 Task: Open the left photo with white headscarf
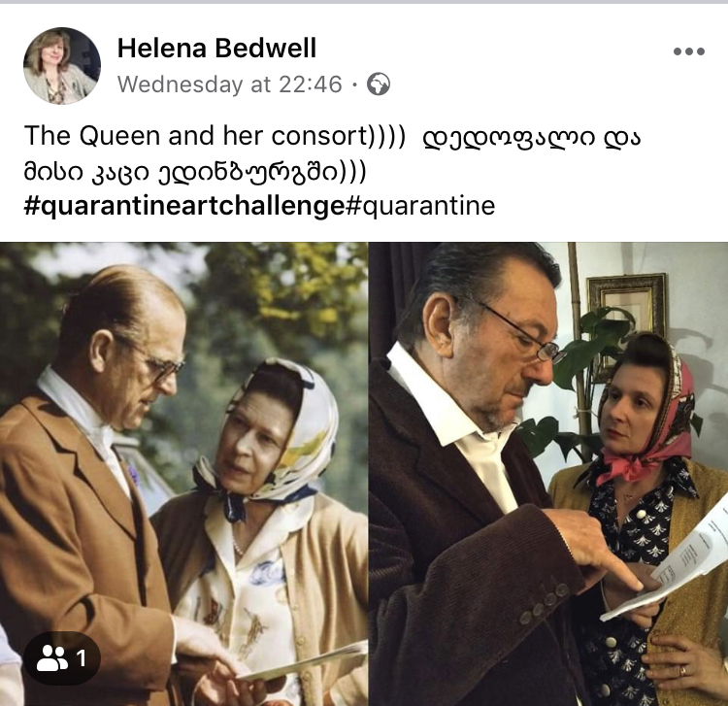(183, 474)
